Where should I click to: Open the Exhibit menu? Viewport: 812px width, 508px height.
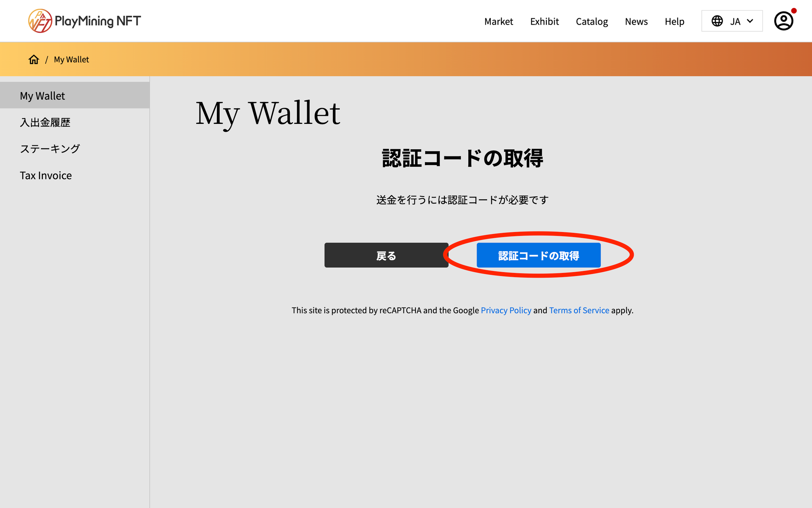pos(544,21)
